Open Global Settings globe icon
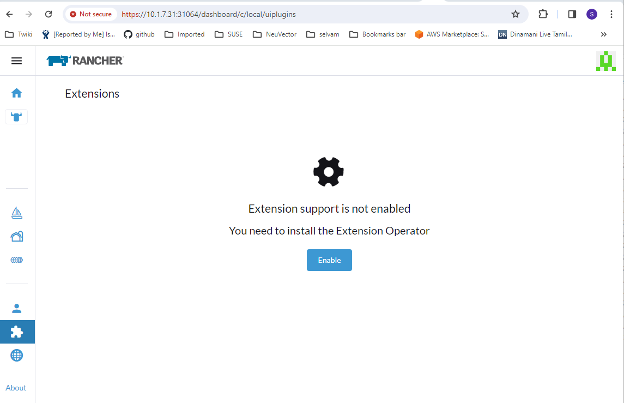The image size is (624, 404). [x=16, y=355]
